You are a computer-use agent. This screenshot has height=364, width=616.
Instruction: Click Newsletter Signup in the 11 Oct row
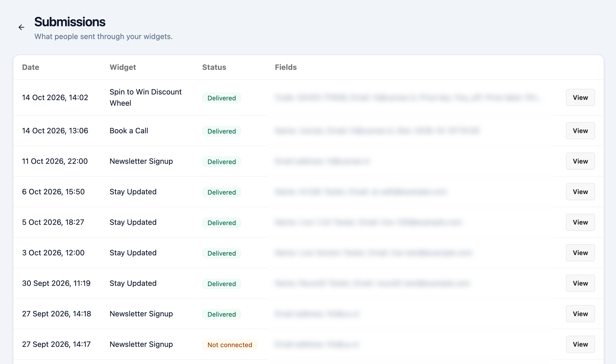coord(141,161)
